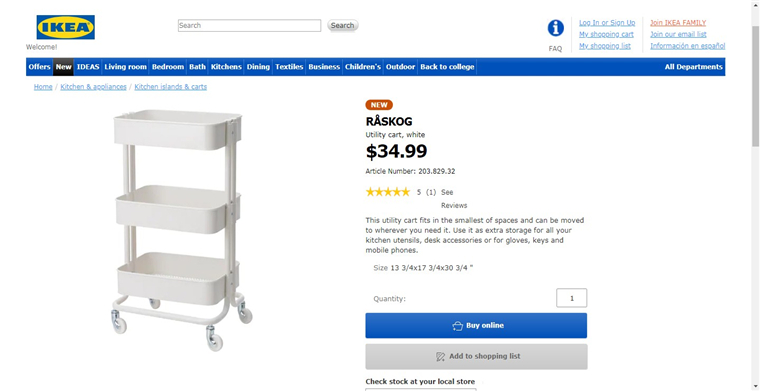Click the Quantity input box
This screenshot has height=391, width=760.
coord(571,298)
